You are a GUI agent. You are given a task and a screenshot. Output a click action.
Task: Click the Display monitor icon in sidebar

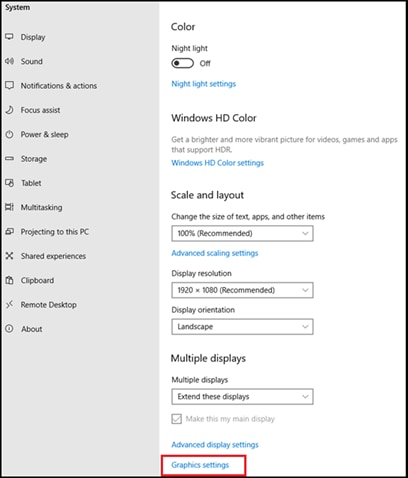pyautogui.click(x=9, y=37)
